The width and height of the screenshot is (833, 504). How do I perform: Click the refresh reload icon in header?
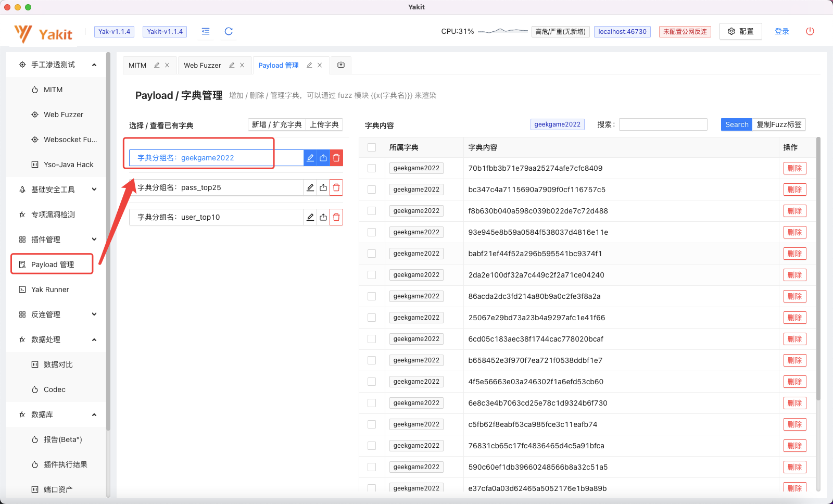pyautogui.click(x=229, y=31)
